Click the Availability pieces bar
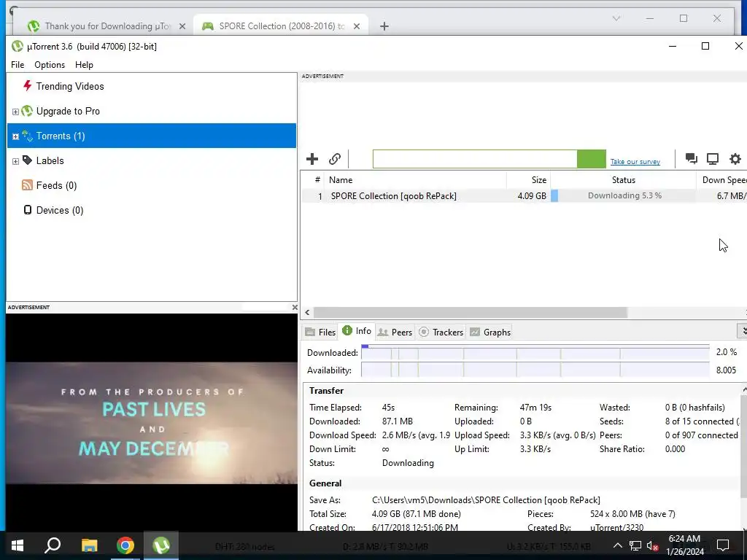The image size is (747, 560). pos(535,370)
